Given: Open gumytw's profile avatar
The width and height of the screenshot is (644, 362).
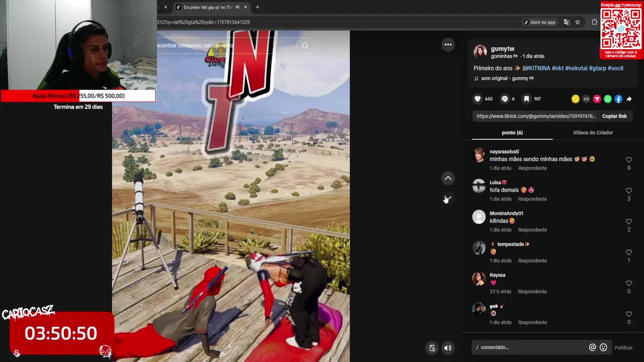Looking at the screenshot, I should (480, 52).
